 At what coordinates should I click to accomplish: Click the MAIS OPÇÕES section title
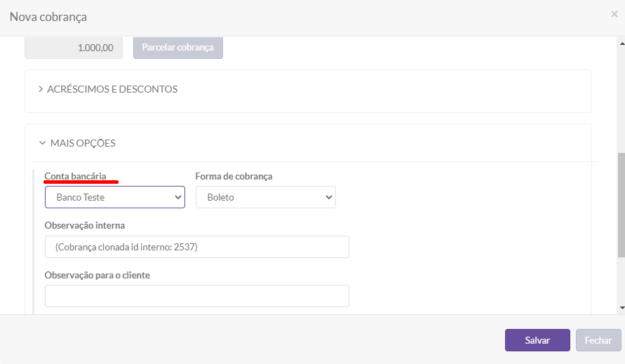point(83,143)
